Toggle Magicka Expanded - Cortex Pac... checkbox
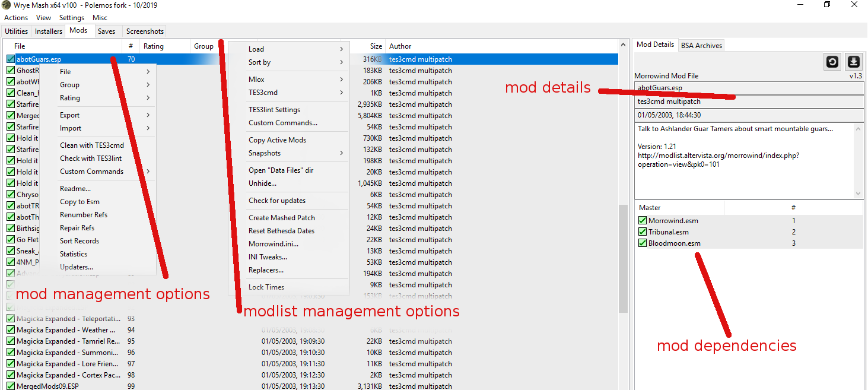This screenshot has height=390, width=868. pos(11,375)
